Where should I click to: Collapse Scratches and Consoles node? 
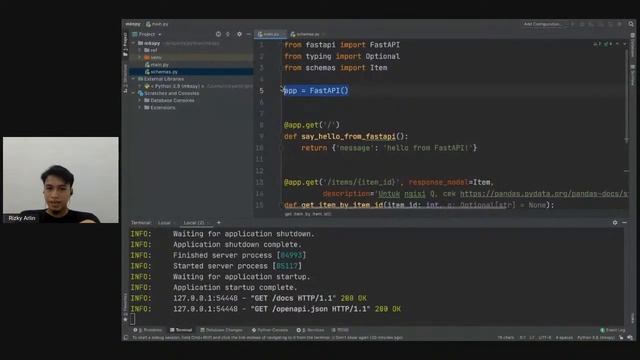(133, 93)
